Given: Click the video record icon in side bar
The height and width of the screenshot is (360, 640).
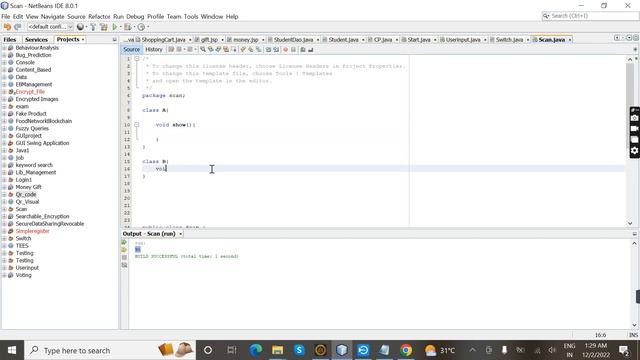Looking at the screenshot, I should click(634, 129).
